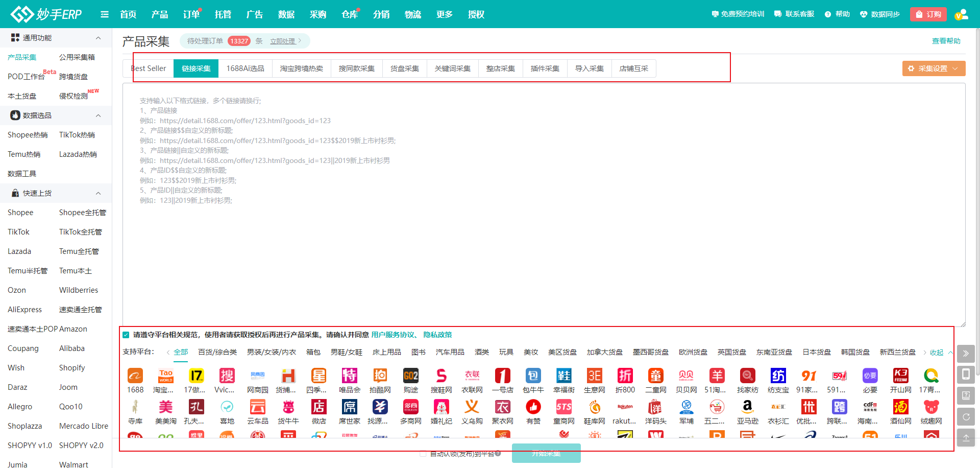Click the mobile phone icon in side toolbar
The height and width of the screenshot is (468, 980).
(x=966, y=375)
